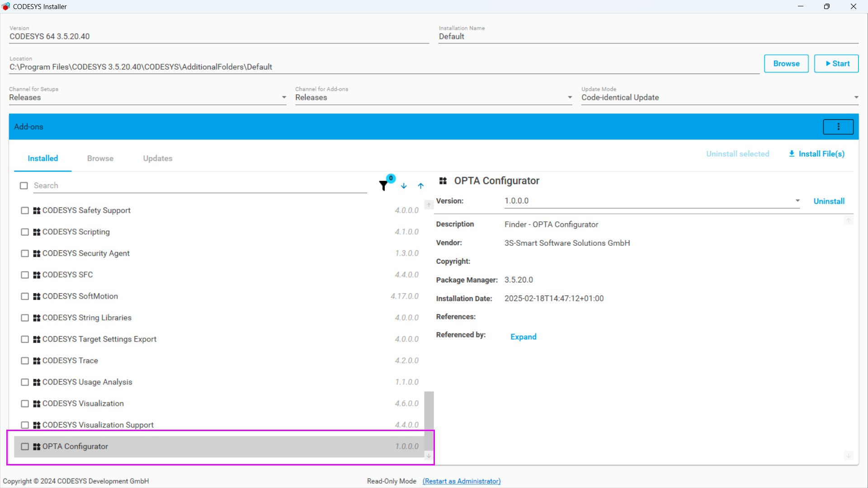This screenshot has height=488, width=868.
Task: Click the filter funnel icon
Action: pos(383,186)
